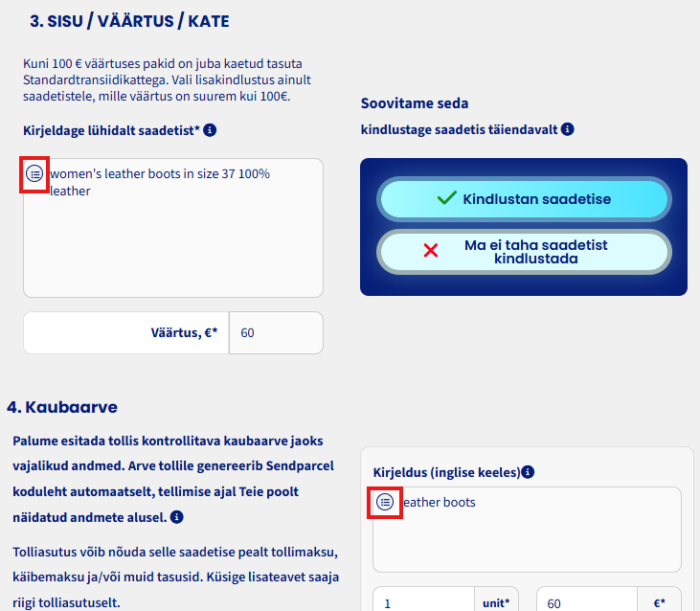Open list icon in Kirjeldus (inglise keeles) box
This screenshot has height=611, width=700.
click(385, 502)
